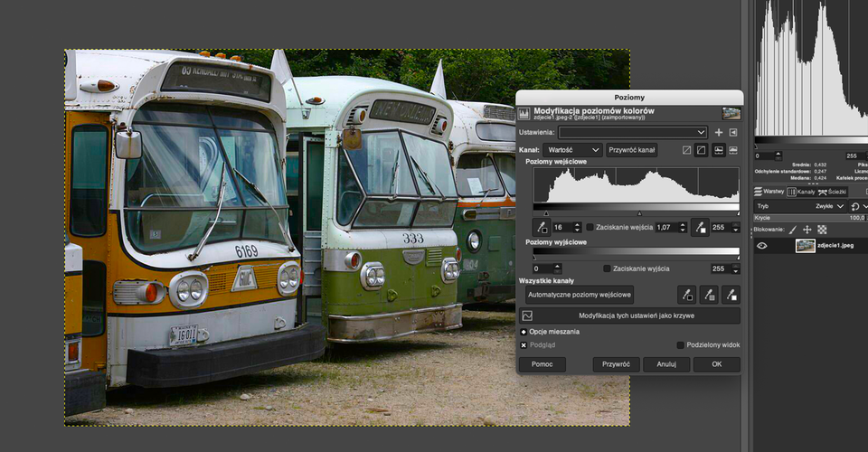This screenshot has width=868, height=452.
Task: Switch to Ścieżki tab
Action: tap(833, 192)
